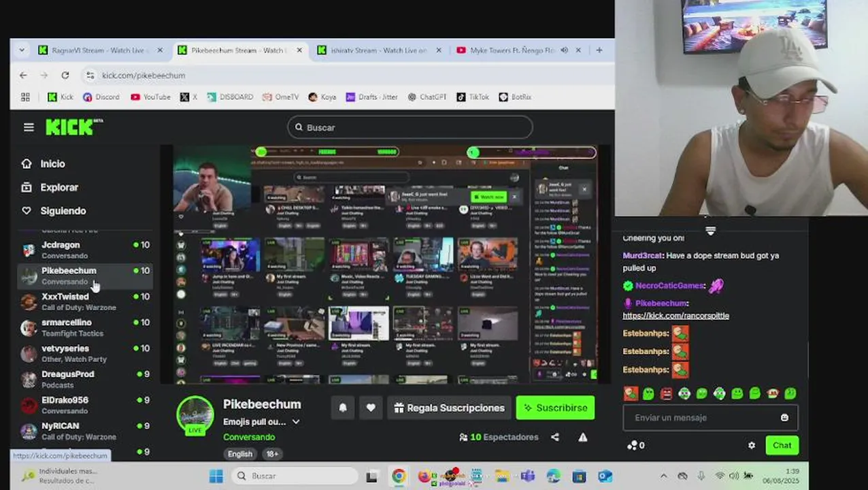Click the channel points icon showing 0
The image size is (868, 490).
(635, 445)
